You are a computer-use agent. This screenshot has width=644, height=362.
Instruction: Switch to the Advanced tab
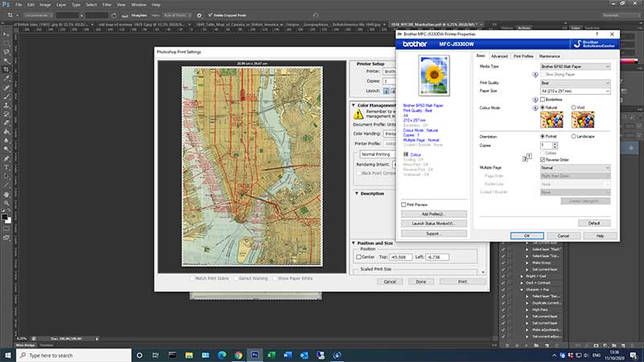(x=499, y=56)
